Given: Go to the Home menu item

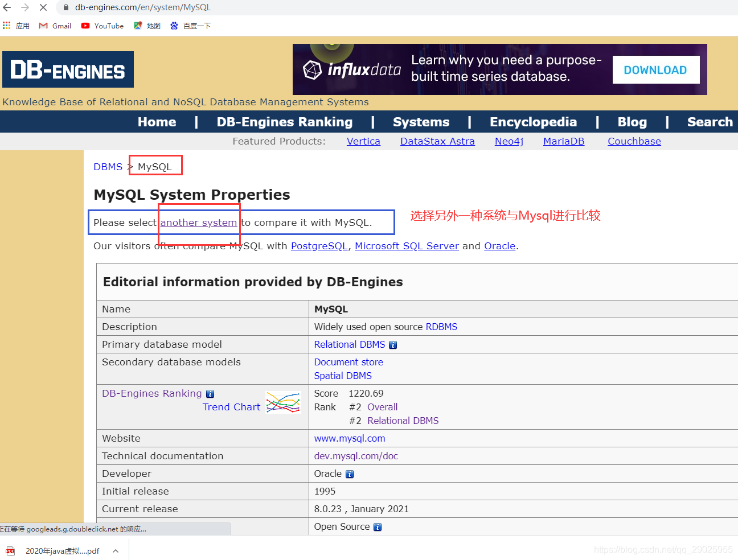Looking at the screenshot, I should (x=157, y=122).
